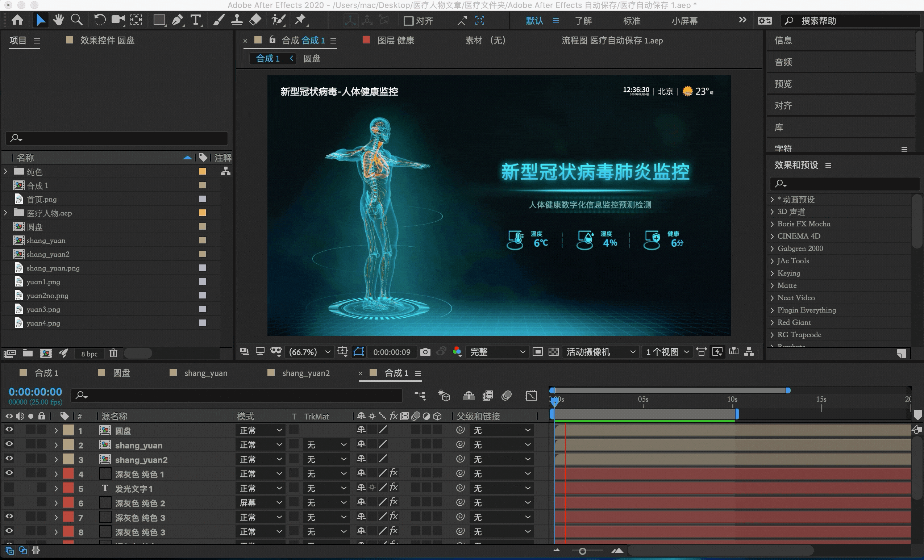Enable motion blur switch in timeline header
924x560 pixels.
pos(507,395)
